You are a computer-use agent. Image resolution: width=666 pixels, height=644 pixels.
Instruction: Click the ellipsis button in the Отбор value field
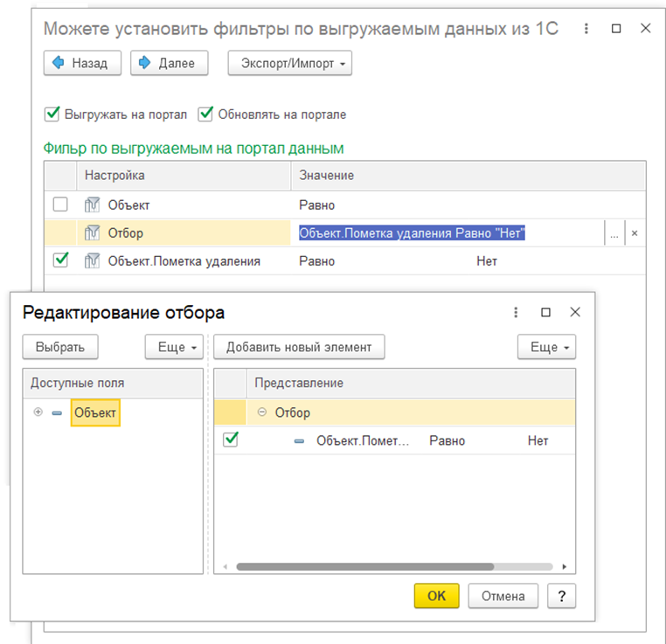tap(614, 233)
